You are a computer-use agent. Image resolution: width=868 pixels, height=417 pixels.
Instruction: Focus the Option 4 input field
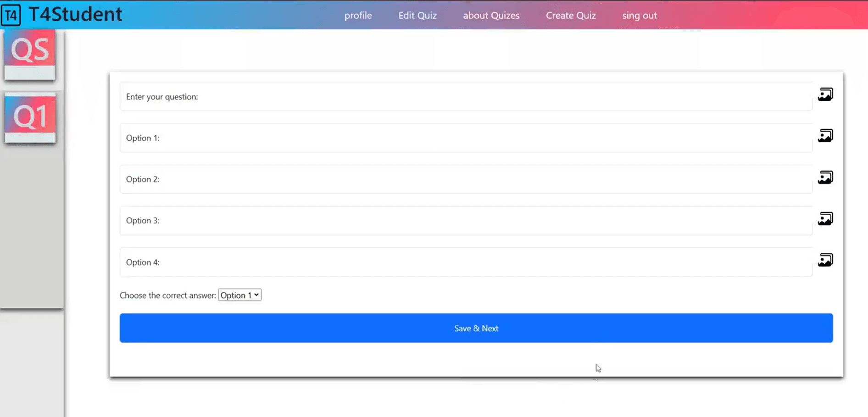[x=466, y=262]
